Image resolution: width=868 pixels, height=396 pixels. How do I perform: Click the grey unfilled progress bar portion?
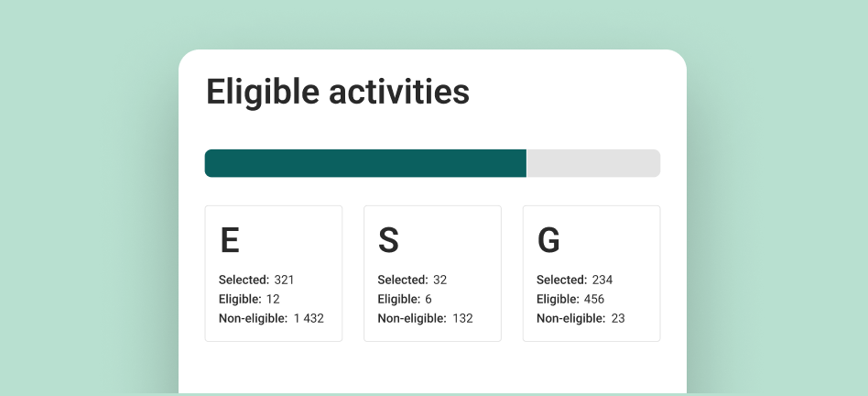(x=593, y=163)
